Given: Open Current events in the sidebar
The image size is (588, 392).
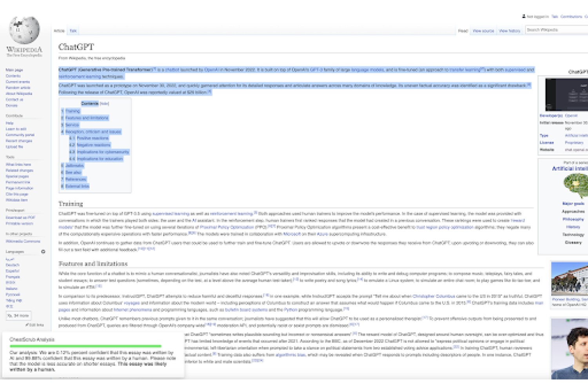Looking at the screenshot, I should click(18, 82).
